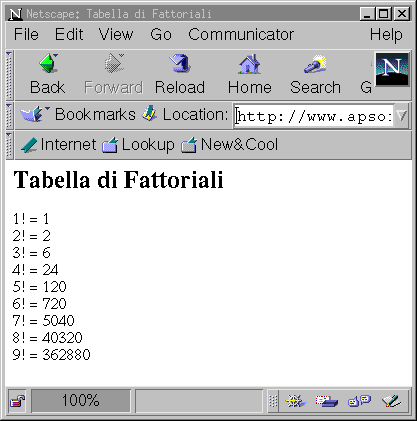Viewport: 417px width, 421px height.
Task: Click the line "4! = 24"
Action: 35,270
